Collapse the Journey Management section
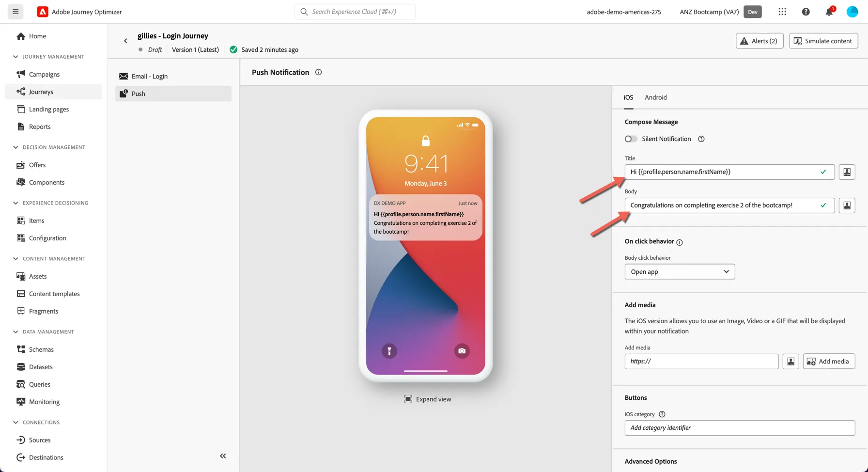The image size is (868, 472). 15,57
